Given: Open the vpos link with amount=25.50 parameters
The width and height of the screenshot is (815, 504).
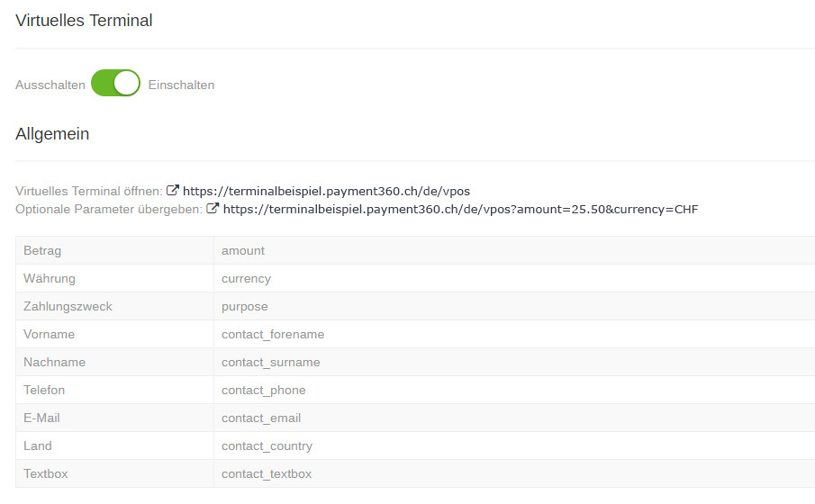Looking at the screenshot, I should (460, 209).
